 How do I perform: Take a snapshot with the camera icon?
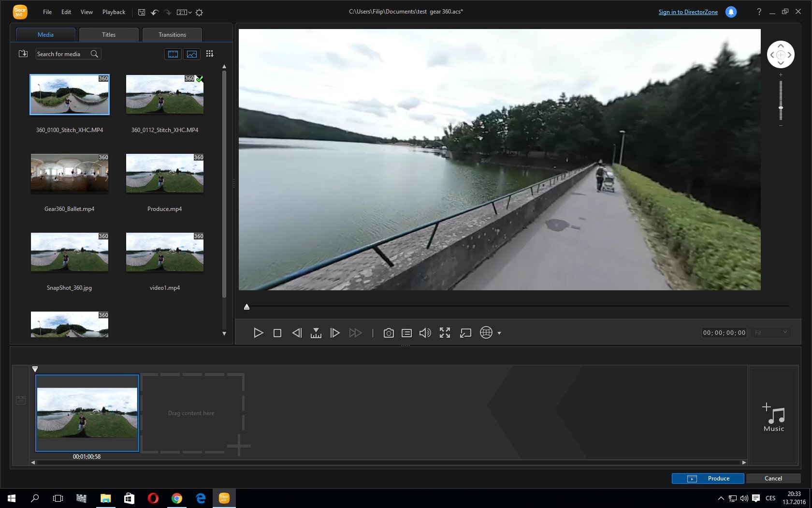click(x=389, y=333)
